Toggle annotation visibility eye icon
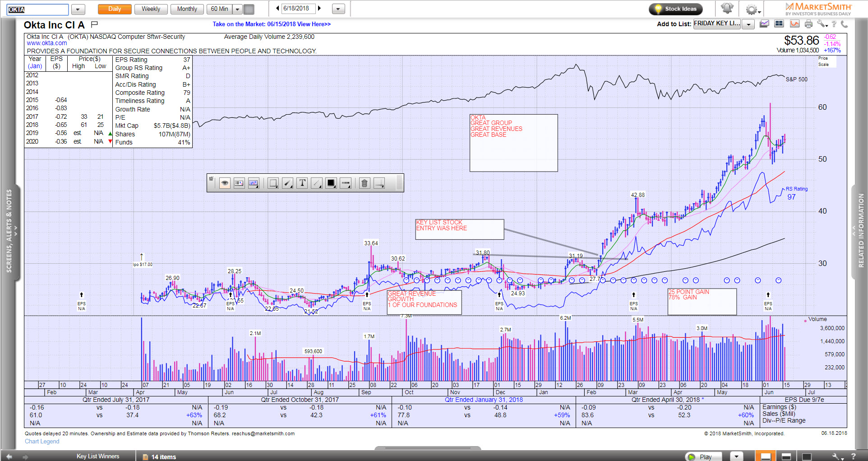Viewport: 868px width, 461px height. (x=225, y=183)
